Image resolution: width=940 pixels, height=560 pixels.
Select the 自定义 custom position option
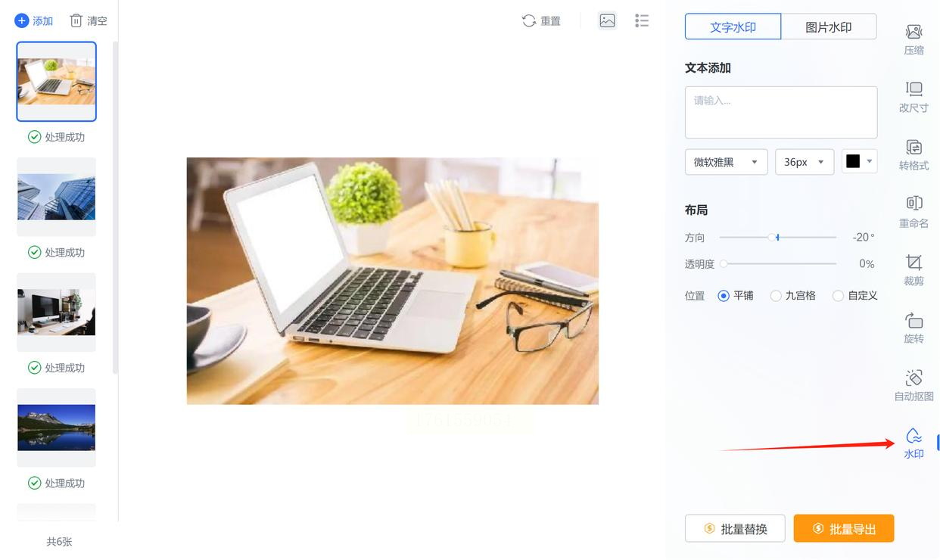[854, 296]
